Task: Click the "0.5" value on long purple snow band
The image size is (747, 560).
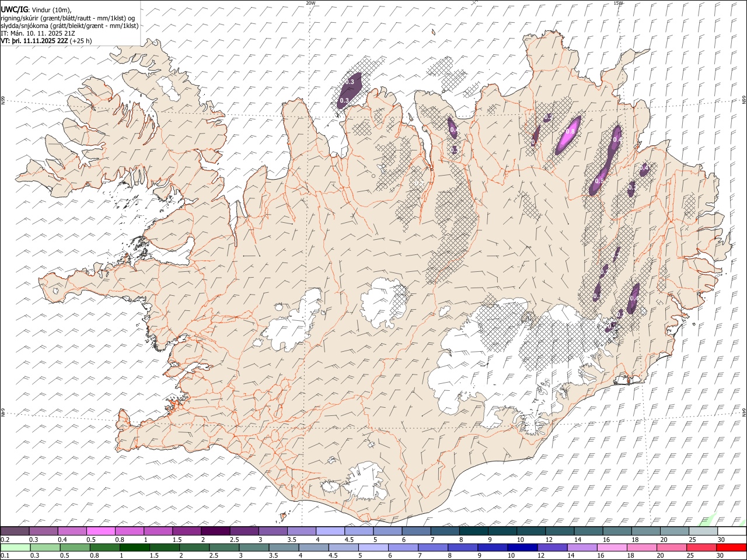Action: click(x=599, y=181)
